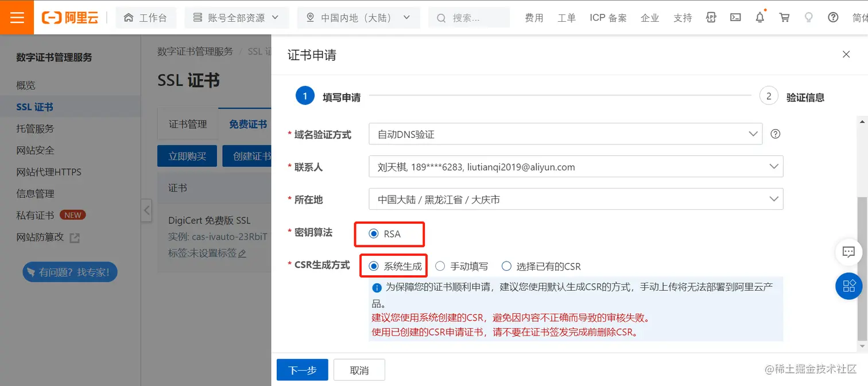The height and width of the screenshot is (386, 868).
Task: Select the RSA key algorithm
Action: 374,233
